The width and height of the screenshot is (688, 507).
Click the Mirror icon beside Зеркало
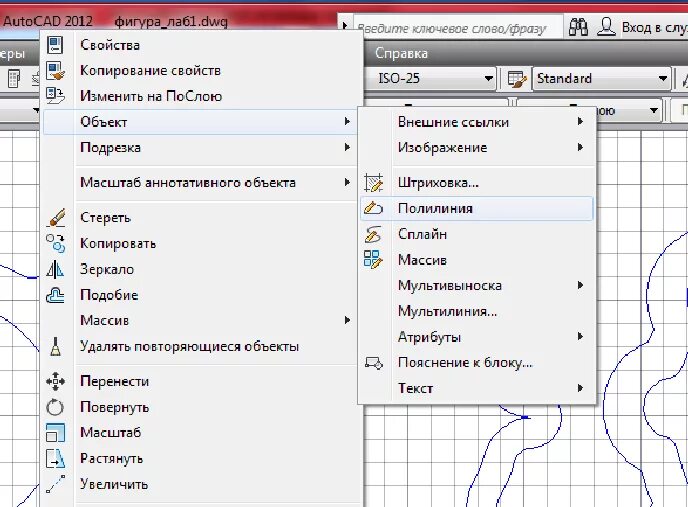coord(55,269)
